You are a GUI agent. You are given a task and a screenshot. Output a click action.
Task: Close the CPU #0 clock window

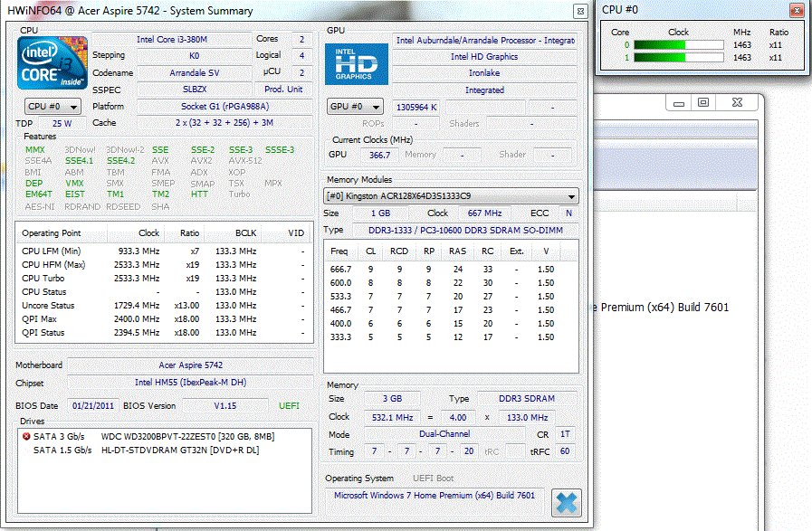point(797,10)
